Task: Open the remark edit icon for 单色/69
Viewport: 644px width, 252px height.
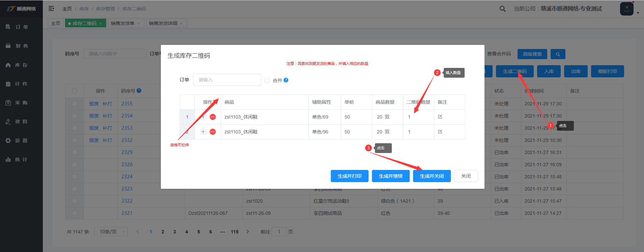Action: (x=440, y=117)
